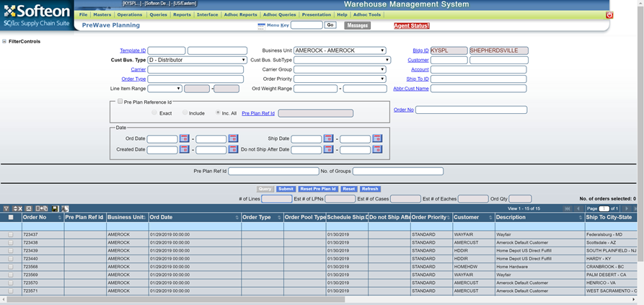Screen dimensions: 644x305
Task: Click the Agent Status! alert
Action: tap(412, 25)
